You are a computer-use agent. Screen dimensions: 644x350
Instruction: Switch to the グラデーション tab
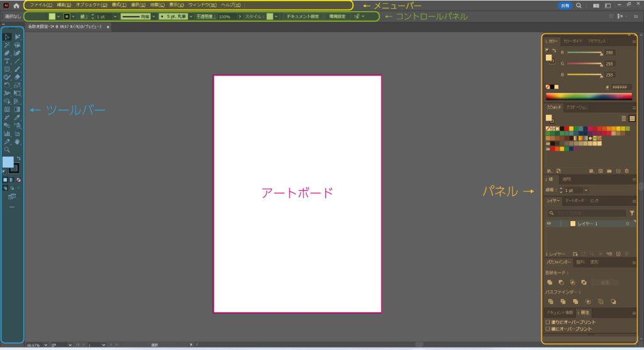point(577,108)
